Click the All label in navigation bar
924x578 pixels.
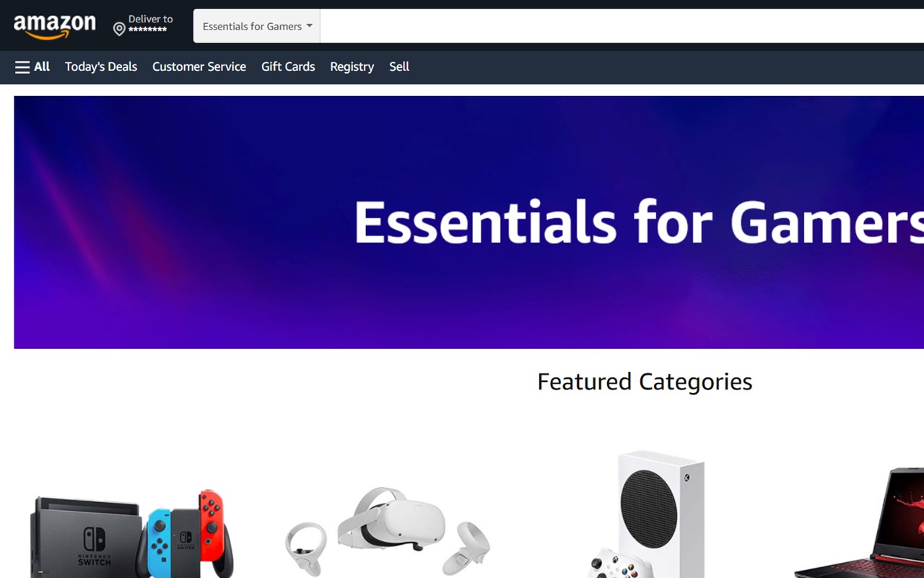42,66
